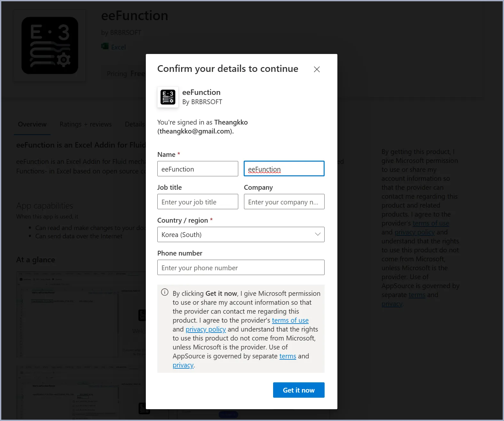
Task: Open the second At a glance screenshot thumbnail
Action: pos(81,392)
